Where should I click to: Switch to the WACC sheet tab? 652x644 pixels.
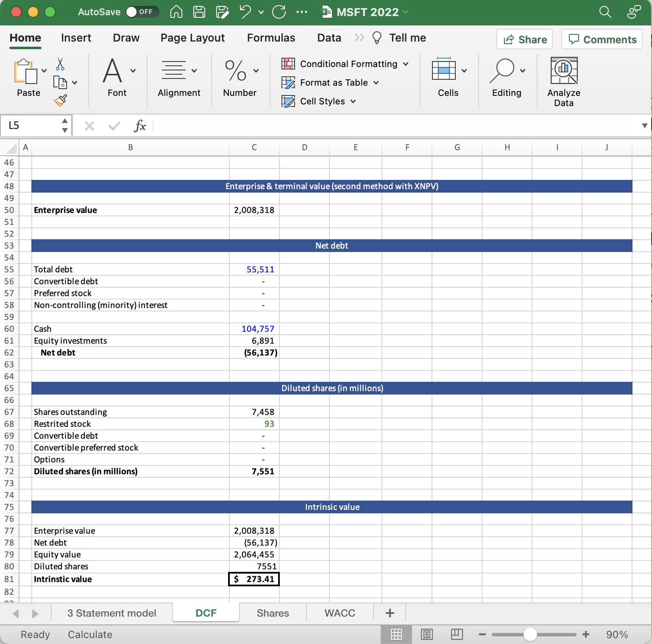tap(340, 613)
